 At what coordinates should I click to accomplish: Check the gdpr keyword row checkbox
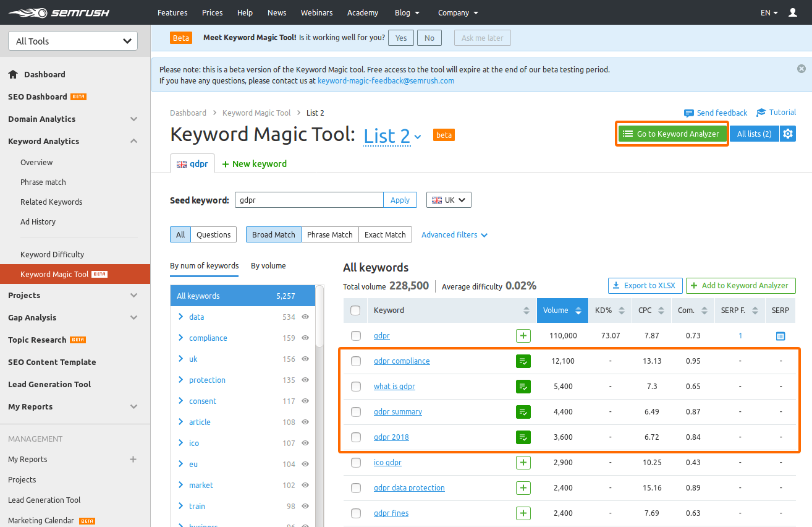point(356,336)
